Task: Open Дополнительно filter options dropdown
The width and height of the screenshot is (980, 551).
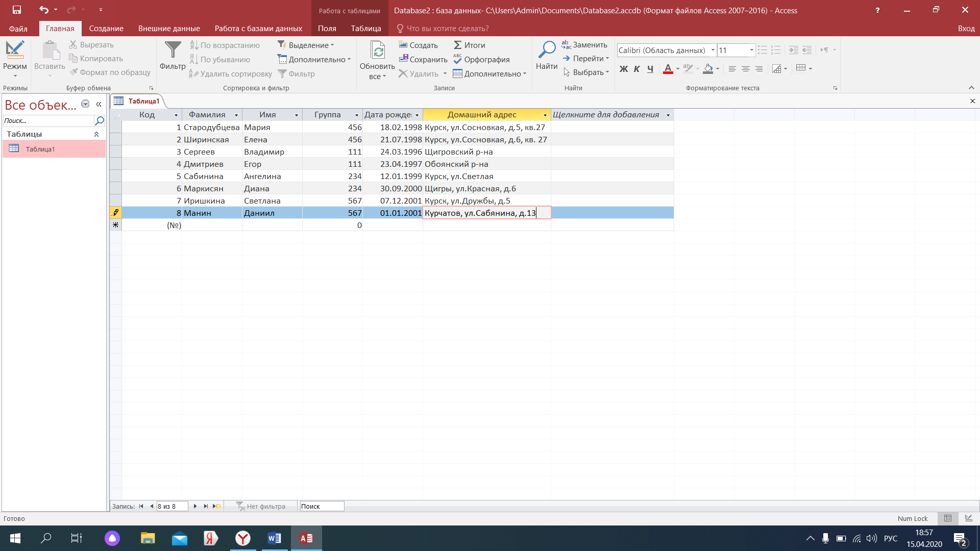Action: coord(314,59)
